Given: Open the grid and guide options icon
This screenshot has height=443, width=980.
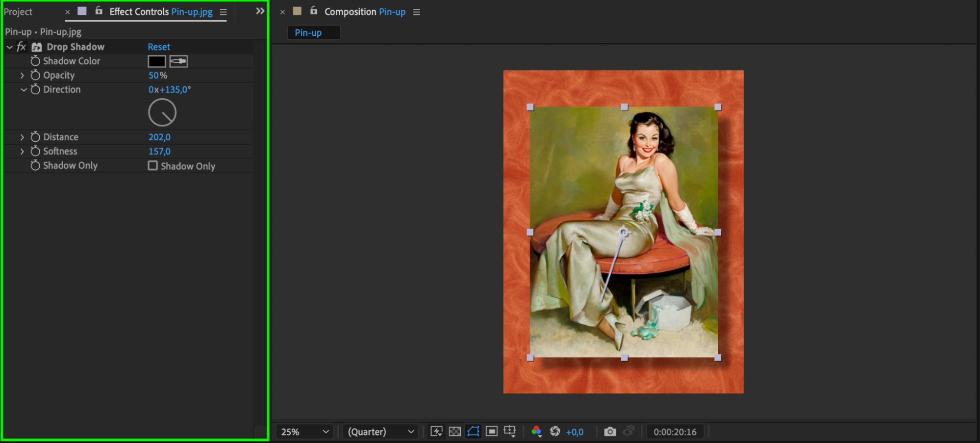Looking at the screenshot, I should 510,431.
